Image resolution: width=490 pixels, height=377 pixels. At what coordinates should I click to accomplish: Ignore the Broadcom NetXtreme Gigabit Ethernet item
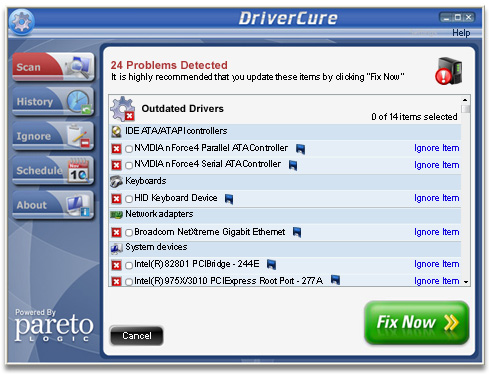(x=437, y=232)
